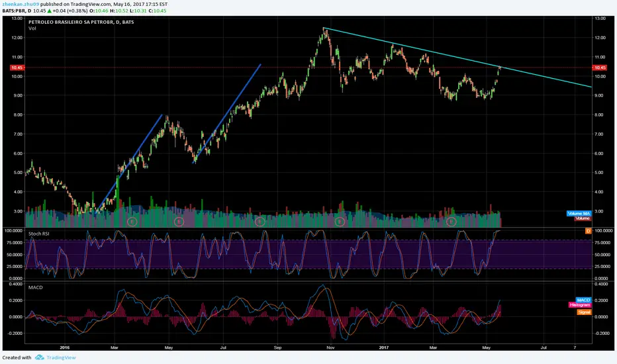
Task: Click the +0.04 (+0.38%) change value
Action: click(71, 11)
